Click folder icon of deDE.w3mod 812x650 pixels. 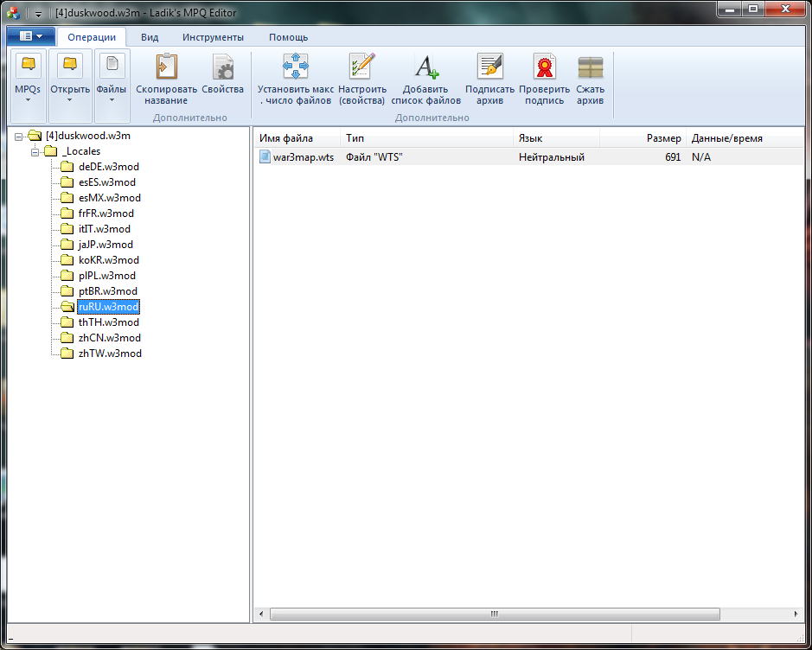[x=67, y=167]
